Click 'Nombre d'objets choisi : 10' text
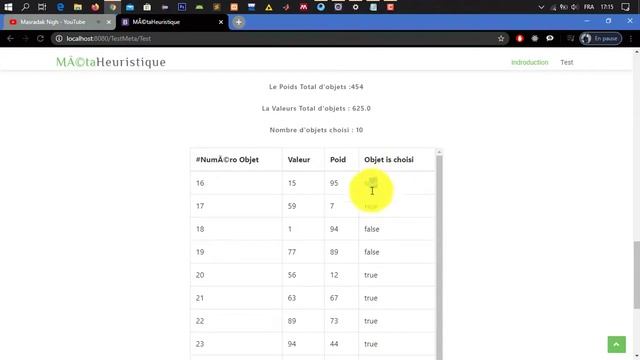 coord(316,130)
